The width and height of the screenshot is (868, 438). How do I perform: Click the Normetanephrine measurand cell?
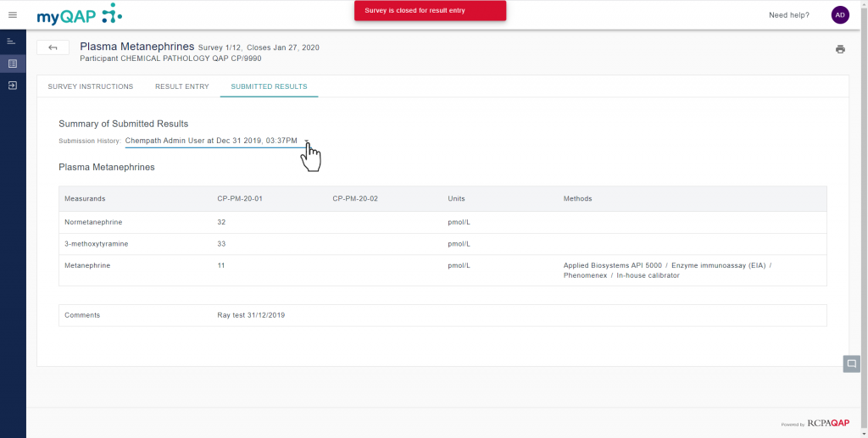[x=93, y=222]
